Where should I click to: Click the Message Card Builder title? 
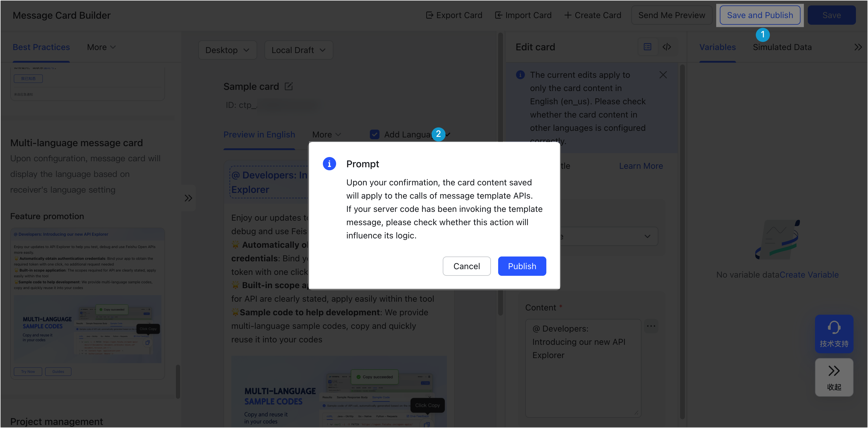pyautogui.click(x=61, y=15)
